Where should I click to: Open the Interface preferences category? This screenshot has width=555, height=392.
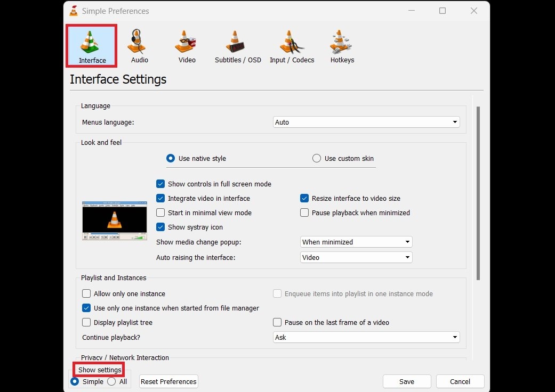point(92,46)
